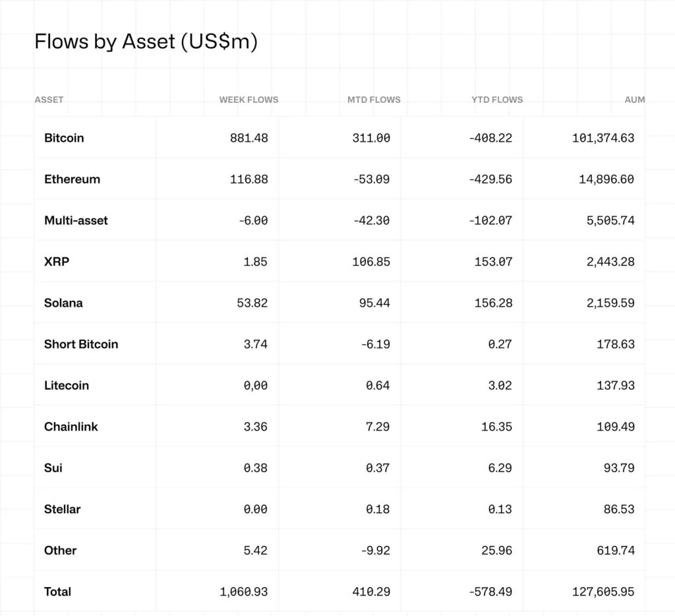Click the Stellar asset name
The image size is (675, 616).
(x=62, y=508)
